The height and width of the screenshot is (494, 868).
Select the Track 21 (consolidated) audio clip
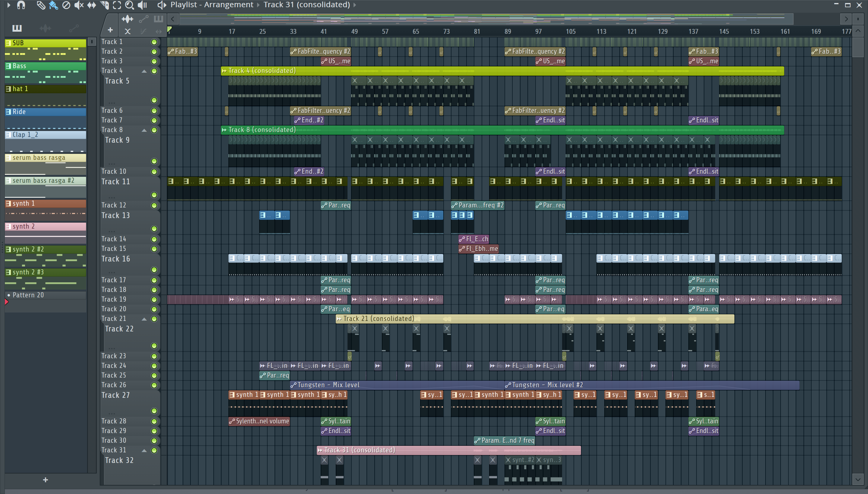tap(535, 319)
